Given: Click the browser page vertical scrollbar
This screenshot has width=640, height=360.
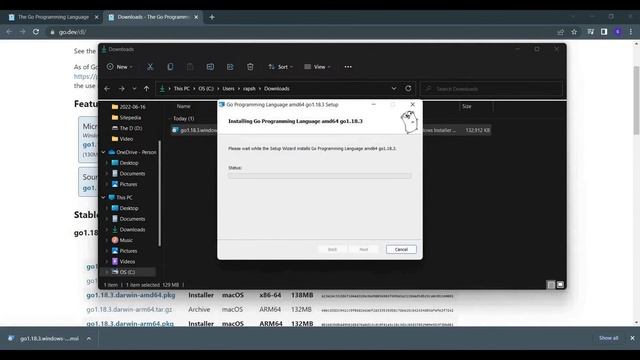Looking at the screenshot, I should (636, 100).
